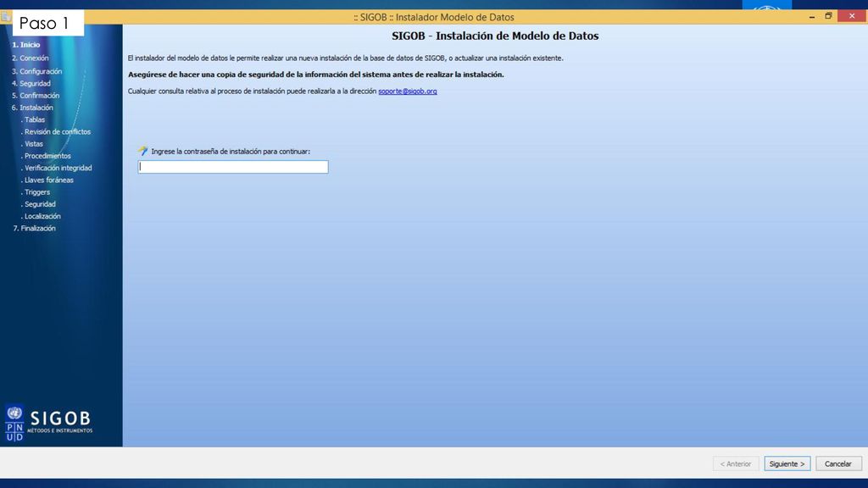Click the Anterior button

[x=736, y=463]
